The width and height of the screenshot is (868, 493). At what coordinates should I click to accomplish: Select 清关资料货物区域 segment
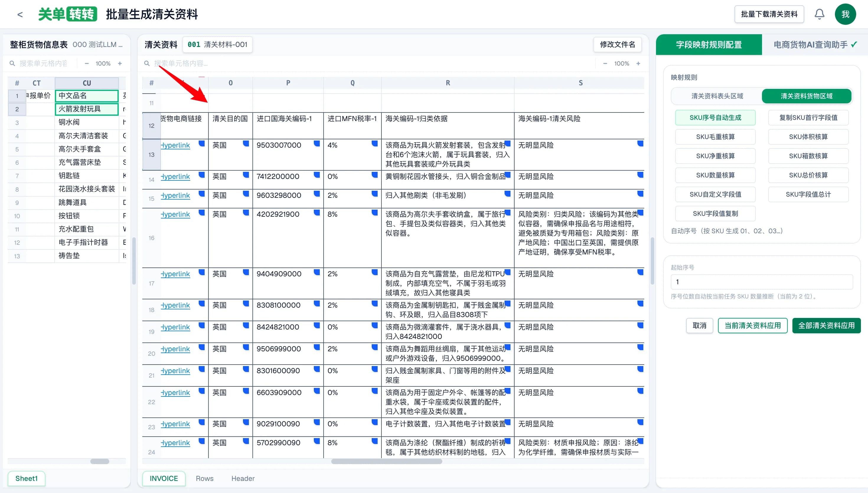pos(806,96)
